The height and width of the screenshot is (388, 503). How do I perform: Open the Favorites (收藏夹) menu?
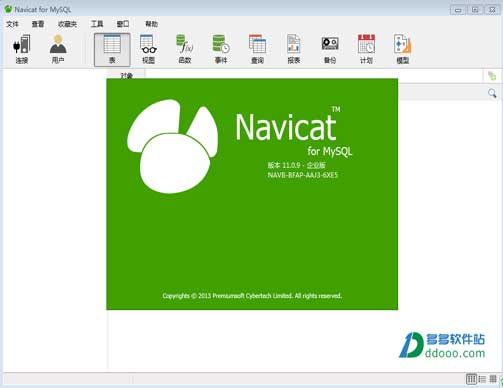tap(67, 24)
